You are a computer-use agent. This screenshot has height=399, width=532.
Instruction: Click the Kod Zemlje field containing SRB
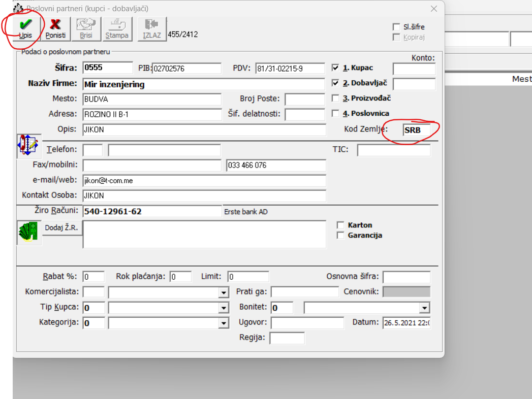tap(416, 130)
